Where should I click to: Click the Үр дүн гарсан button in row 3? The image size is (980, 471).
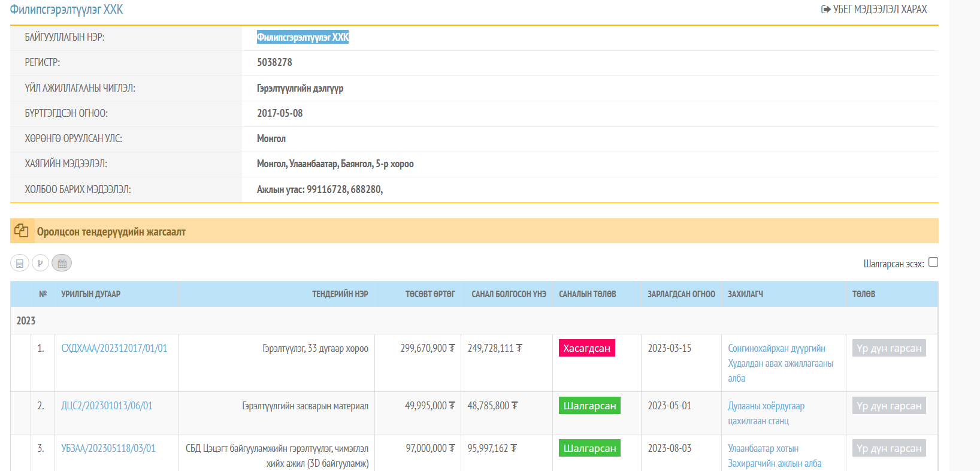click(x=888, y=448)
